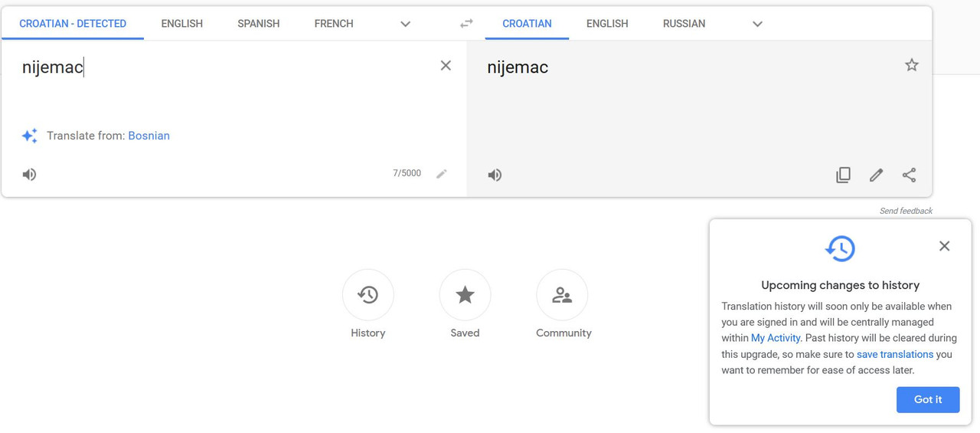Click the translated word nijemac

(518, 67)
